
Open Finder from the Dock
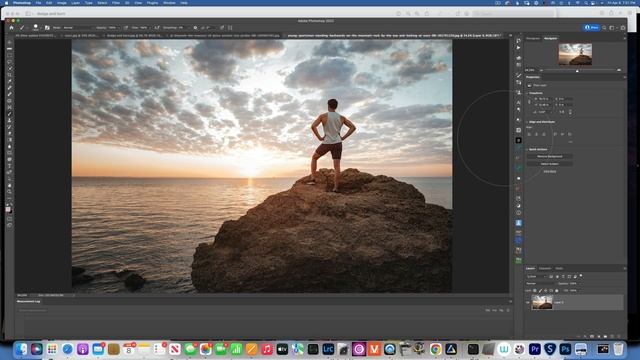(21, 349)
